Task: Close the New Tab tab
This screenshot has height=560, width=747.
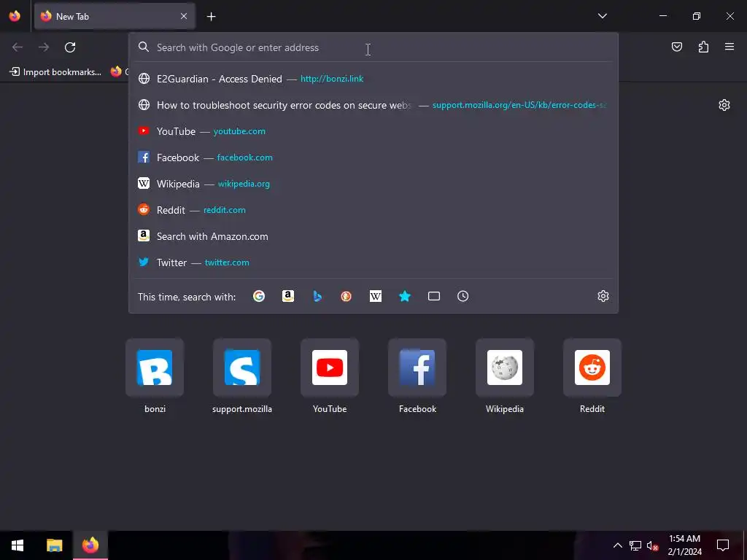Action: click(184, 16)
